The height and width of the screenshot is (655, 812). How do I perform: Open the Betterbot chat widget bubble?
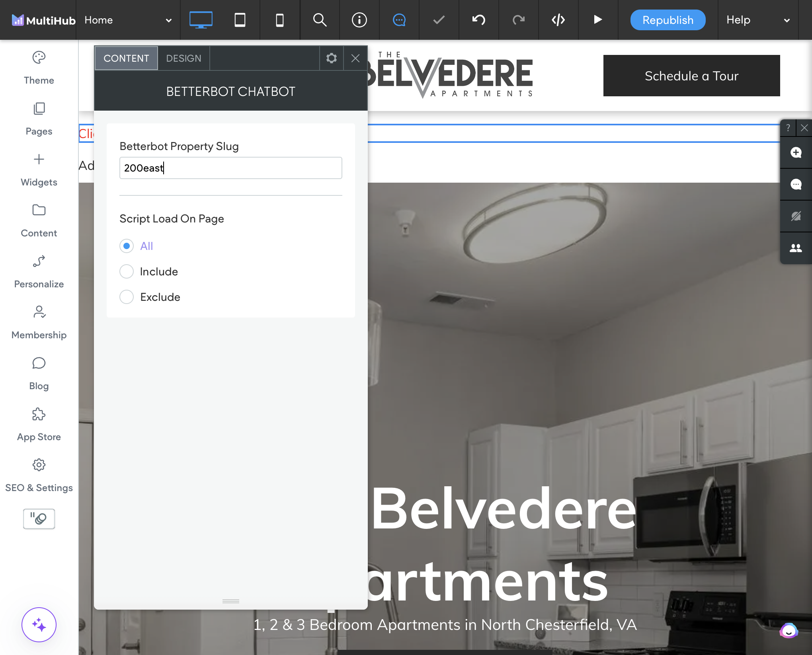789,631
